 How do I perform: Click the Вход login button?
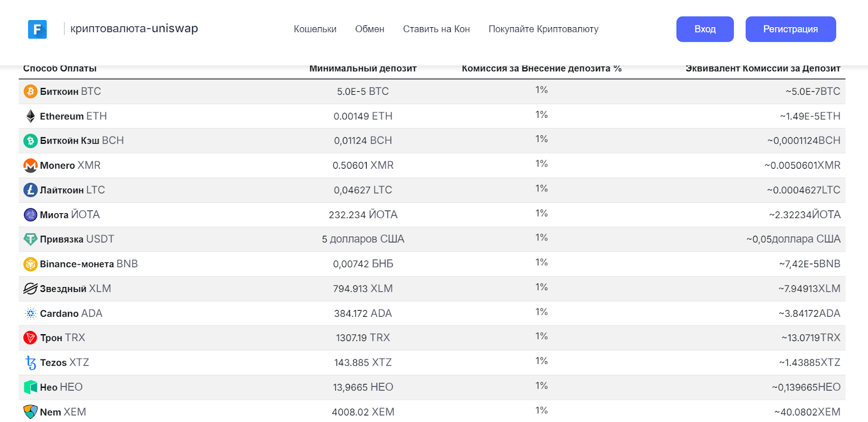(x=705, y=29)
